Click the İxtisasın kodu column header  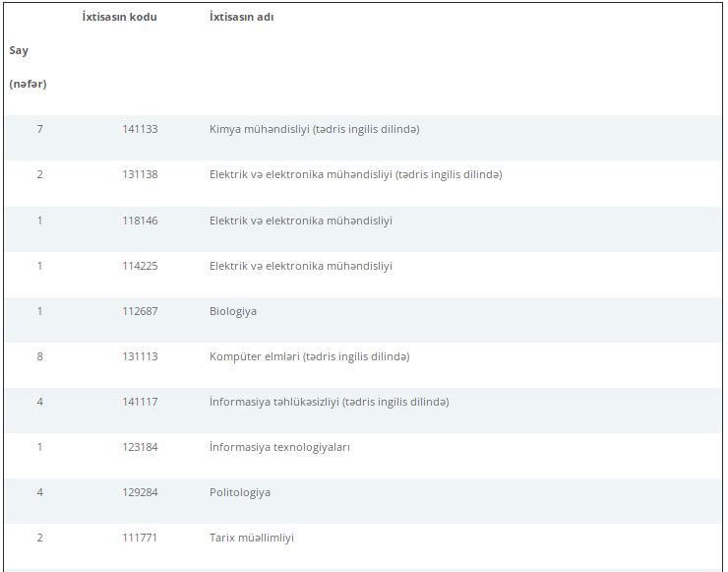coord(119,17)
